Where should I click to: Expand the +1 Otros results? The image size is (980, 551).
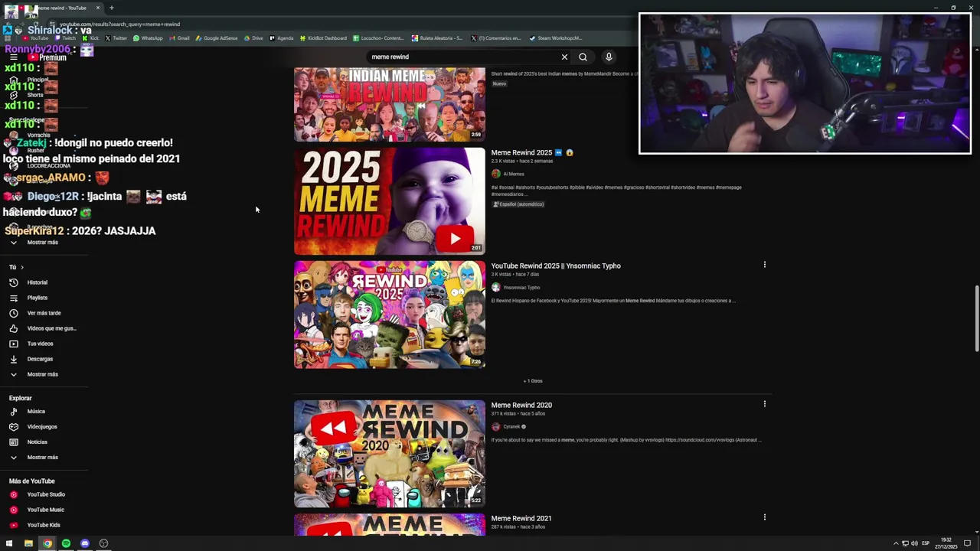pyautogui.click(x=533, y=381)
